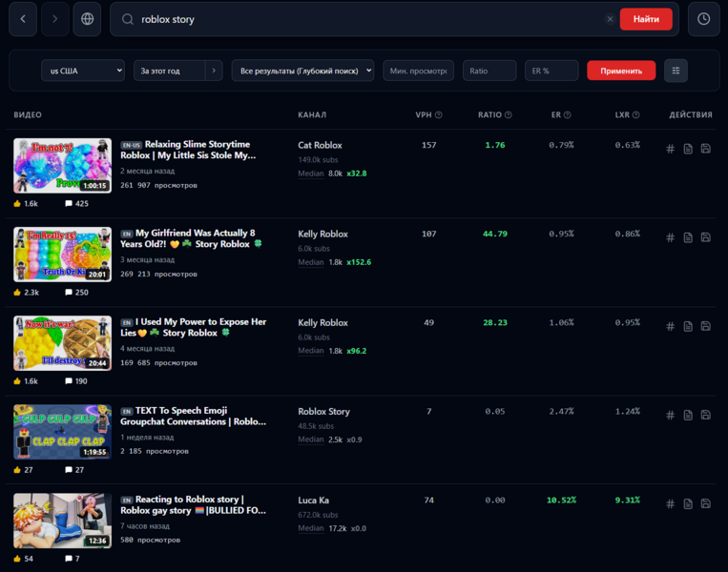728x572 pixels.
Task: Open 'Все результаты (Глубокий поиск)' dropdown
Action: (x=302, y=71)
